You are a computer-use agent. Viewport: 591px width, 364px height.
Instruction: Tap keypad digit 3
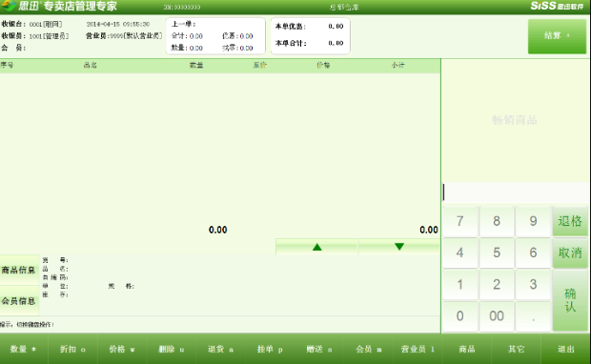click(x=533, y=285)
